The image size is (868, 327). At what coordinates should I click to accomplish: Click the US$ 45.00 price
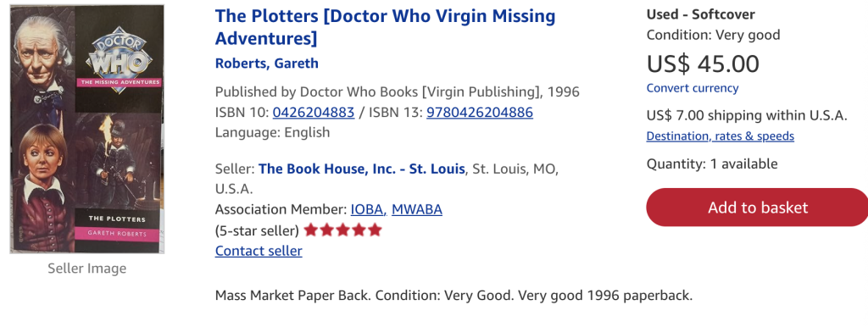pyautogui.click(x=703, y=64)
